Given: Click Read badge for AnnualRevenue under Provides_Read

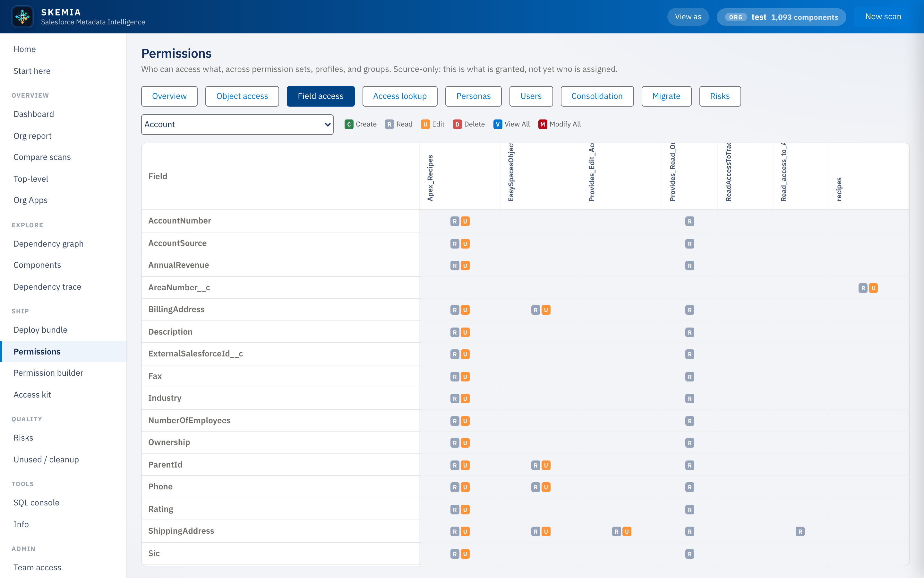Looking at the screenshot, I should [x=689, y=266].
